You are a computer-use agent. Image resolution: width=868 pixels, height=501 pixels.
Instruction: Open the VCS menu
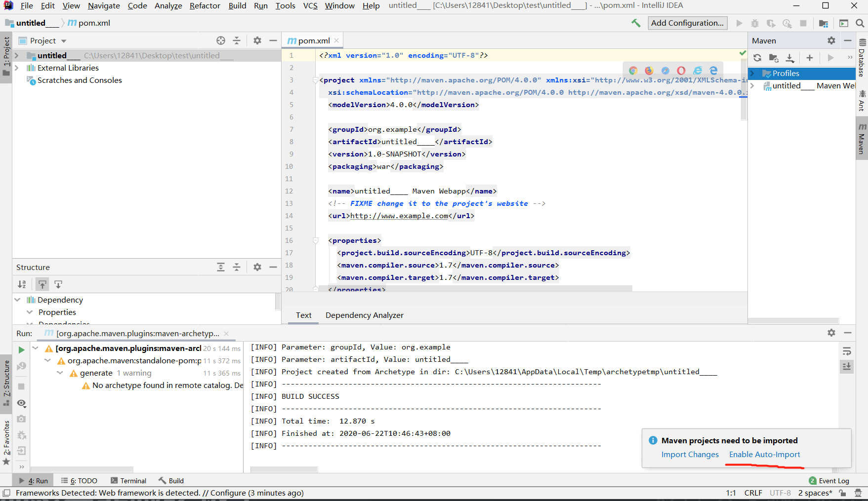click(x=310, y=5)
